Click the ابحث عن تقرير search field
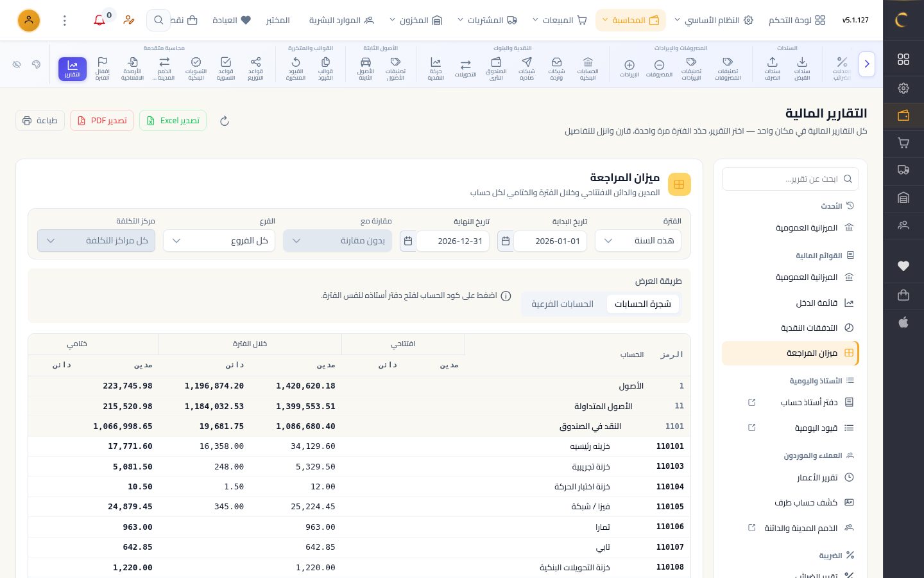Screen dimensions: 924x578 tap(791, 179)
